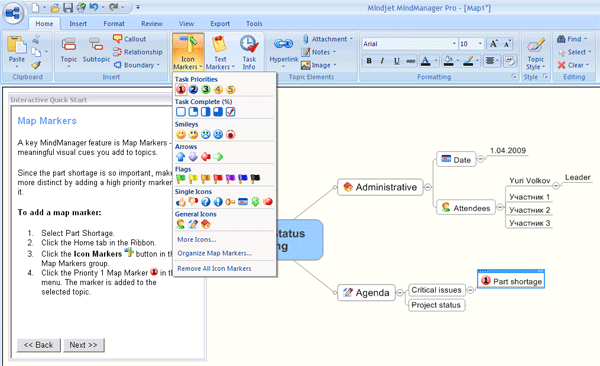This screenshot has width=600, height=366.
Task: Add the happy smiley marker
Action: [181, 134]
